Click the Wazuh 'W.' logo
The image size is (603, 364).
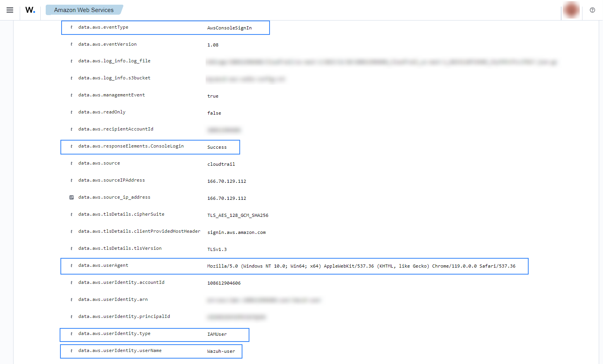coord(30,10)
